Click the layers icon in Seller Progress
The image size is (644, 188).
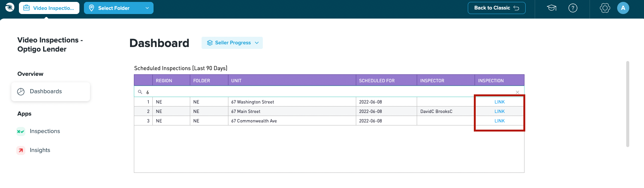pos(210,43)
